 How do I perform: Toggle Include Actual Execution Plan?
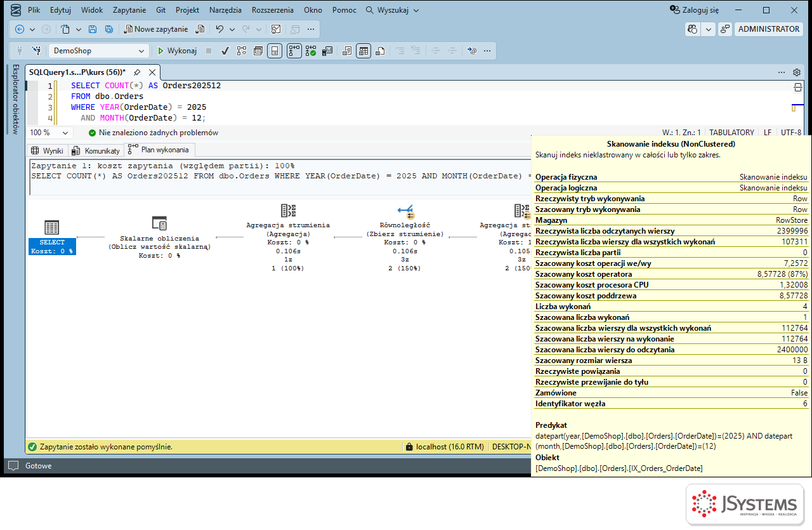coord(294,51)
